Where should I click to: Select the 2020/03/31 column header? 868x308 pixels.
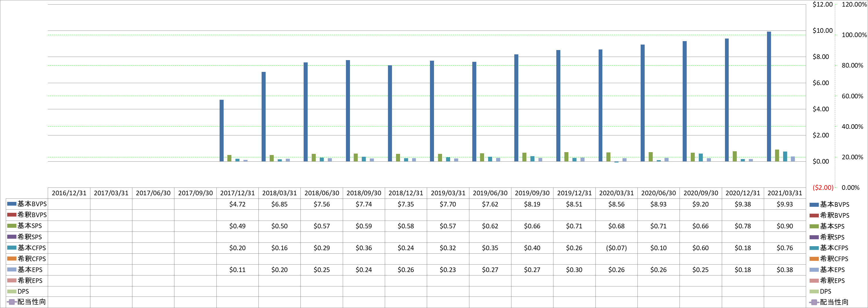[616, 193]
